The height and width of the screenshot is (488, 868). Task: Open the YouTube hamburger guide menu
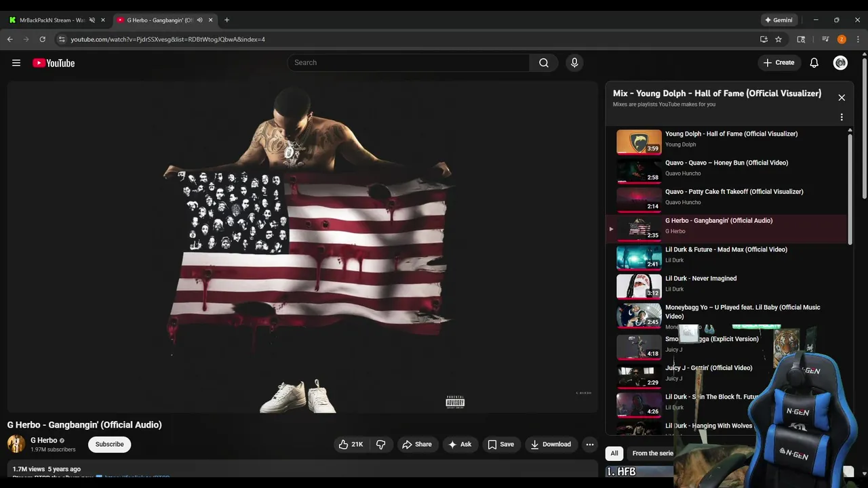16,63
